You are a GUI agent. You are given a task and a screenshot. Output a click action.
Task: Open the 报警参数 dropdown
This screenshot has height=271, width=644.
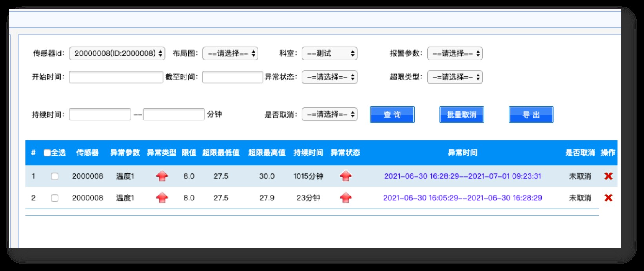(x=455, y=53)
